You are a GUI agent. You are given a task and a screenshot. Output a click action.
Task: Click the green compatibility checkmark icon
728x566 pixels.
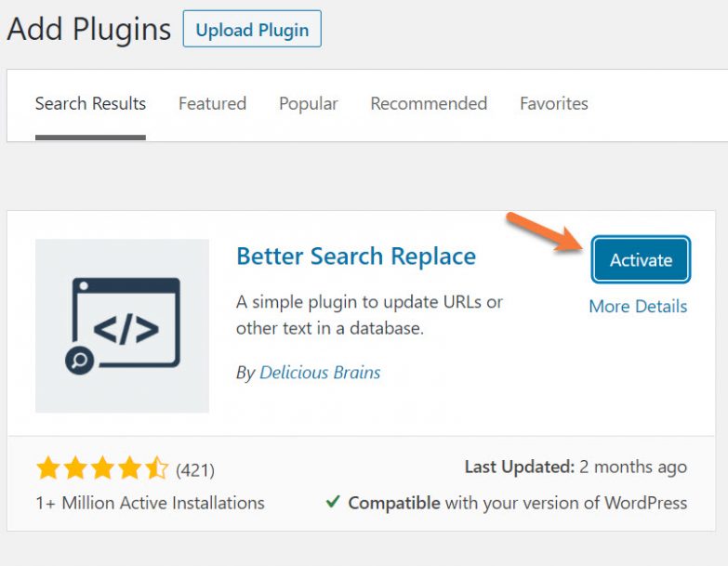pos(333,503)
